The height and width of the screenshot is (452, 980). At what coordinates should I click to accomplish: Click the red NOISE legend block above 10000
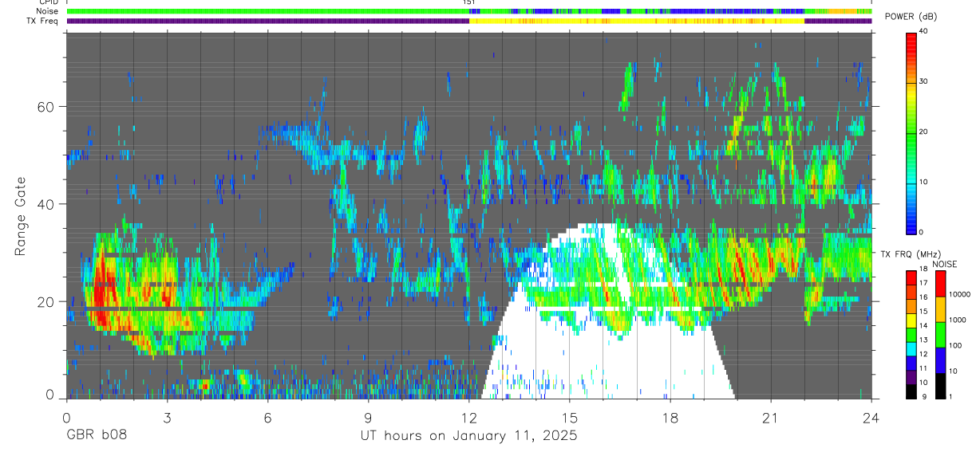click(x=940, y=284)
